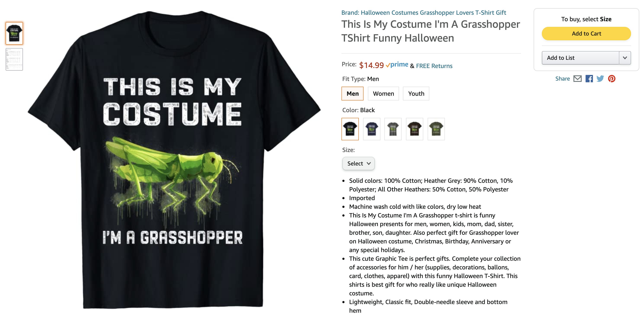Share on Facebook icon

point(589,79)
